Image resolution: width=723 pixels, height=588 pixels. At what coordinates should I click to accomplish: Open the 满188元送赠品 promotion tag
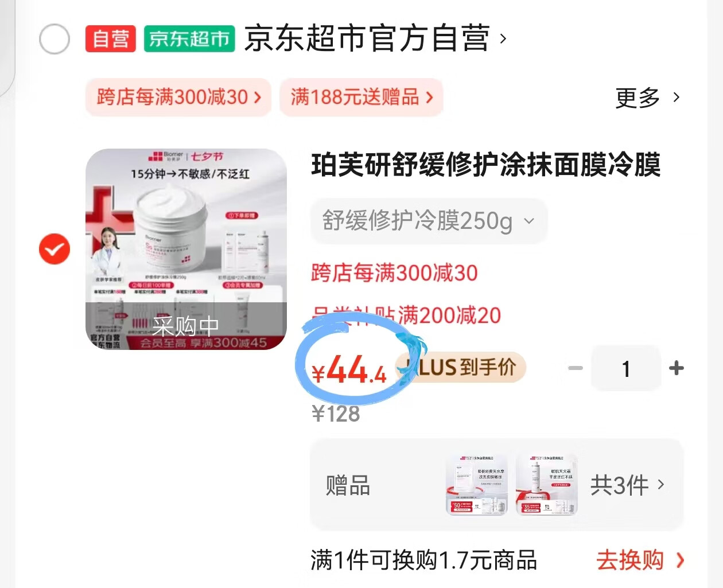tap(361, 97)
